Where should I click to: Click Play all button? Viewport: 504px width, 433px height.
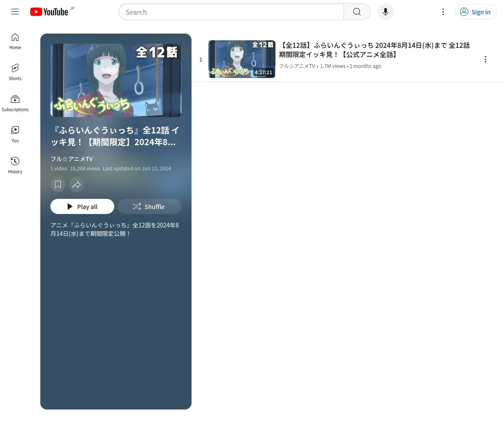tap(82, 206)
